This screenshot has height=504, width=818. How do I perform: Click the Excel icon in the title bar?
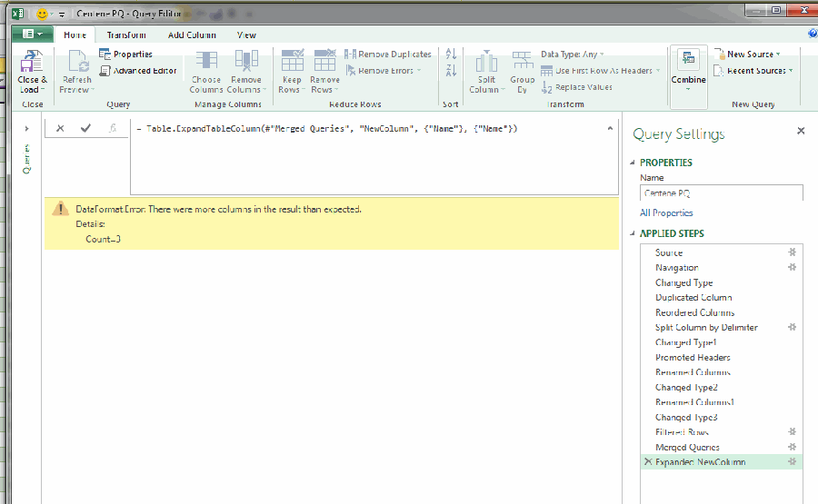(x=18, y=14)
